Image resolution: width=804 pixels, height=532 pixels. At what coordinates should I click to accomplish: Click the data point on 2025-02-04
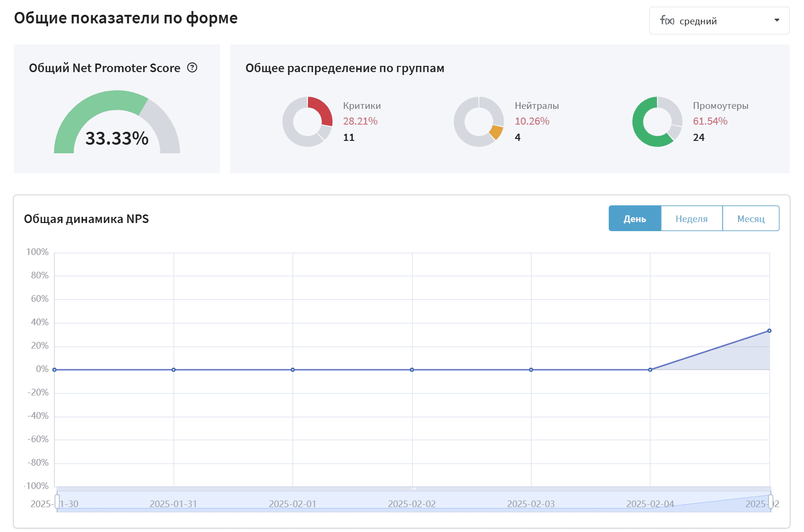pyautogui.click(x=650, y=370)
